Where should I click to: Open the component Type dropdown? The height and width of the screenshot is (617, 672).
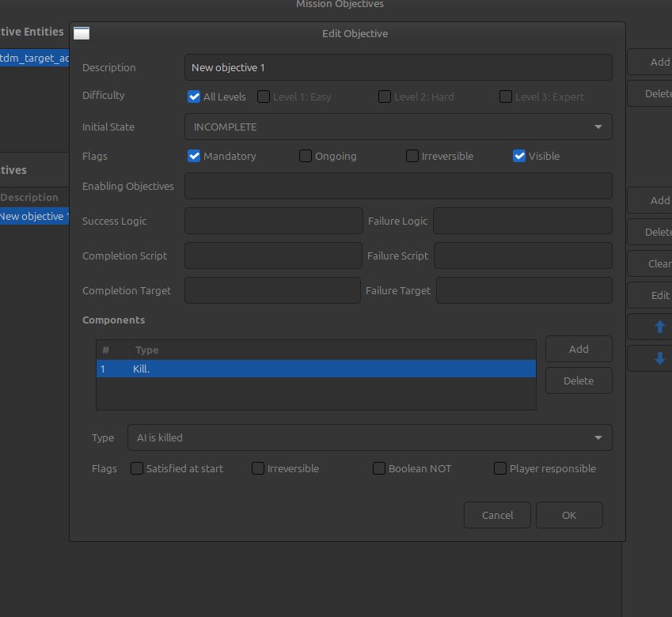(x=369, y=437)
